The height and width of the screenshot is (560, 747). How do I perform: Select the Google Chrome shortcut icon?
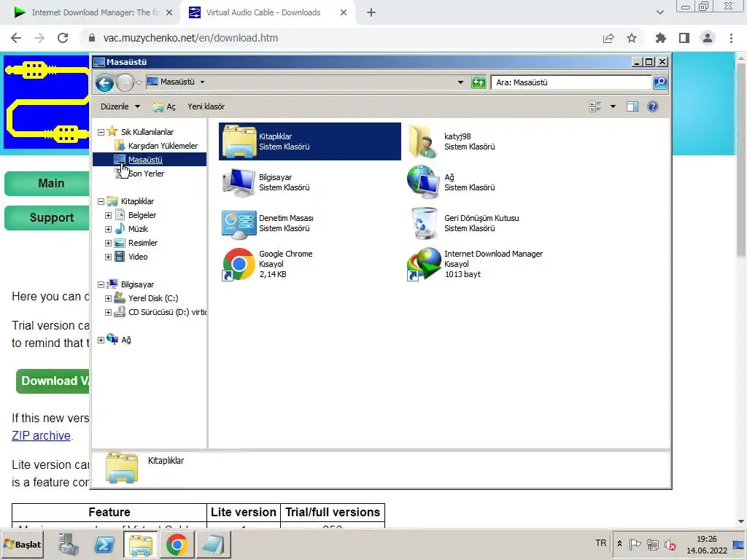click(x=239, y=264)
